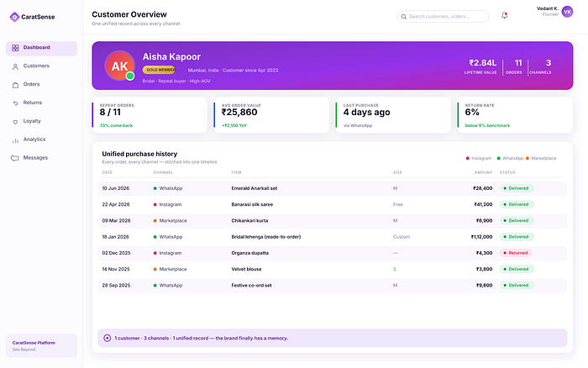Select the Velvet blouse item

pos(246,269)
